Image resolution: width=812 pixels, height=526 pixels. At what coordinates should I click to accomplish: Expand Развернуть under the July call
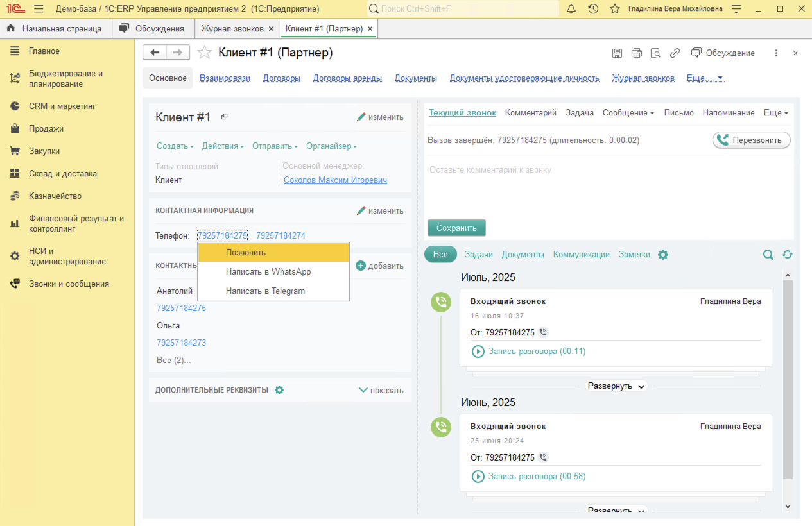616,386
